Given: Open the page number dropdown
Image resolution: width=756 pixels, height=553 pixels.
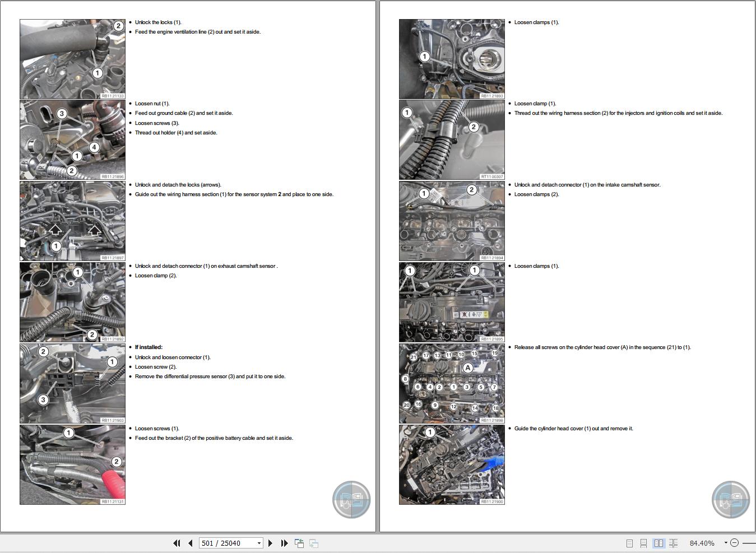Looking at the screenshot, I should 259,543.
